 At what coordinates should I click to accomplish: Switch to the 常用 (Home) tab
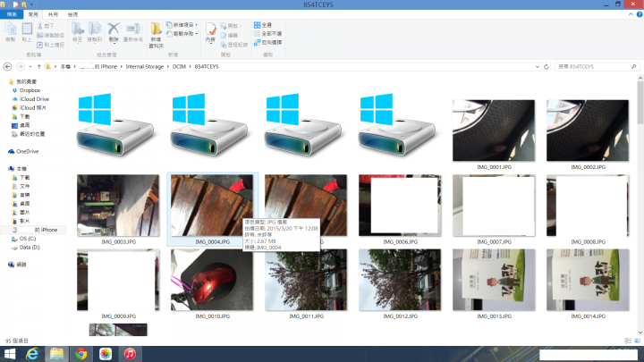(33, 14)
